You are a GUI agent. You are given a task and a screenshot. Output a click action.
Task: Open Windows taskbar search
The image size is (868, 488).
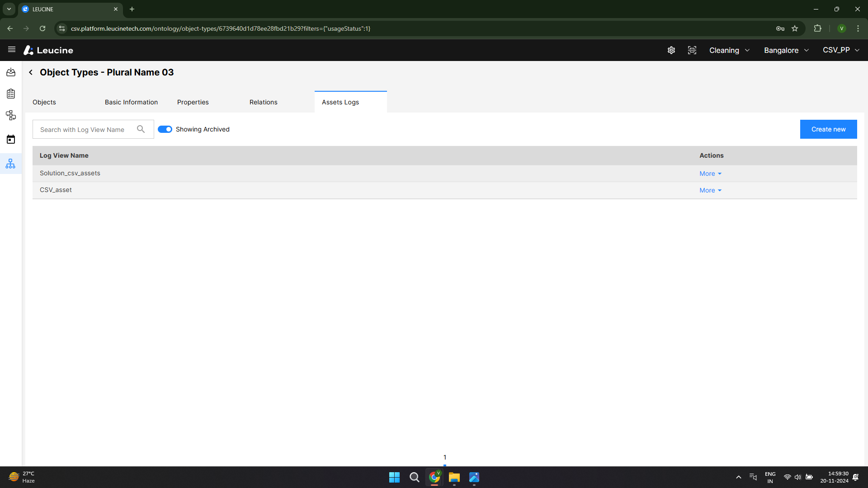414,477
